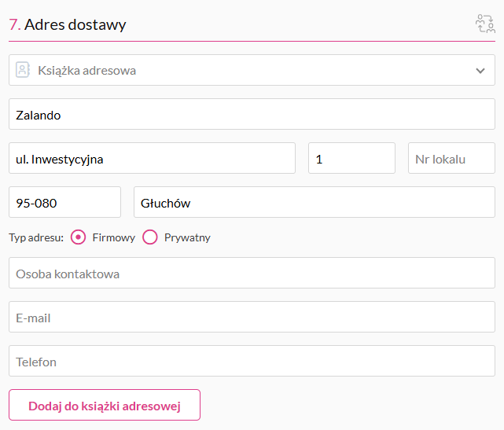
Task: Click the postal code field 95-080
Action: pos(64,202)
